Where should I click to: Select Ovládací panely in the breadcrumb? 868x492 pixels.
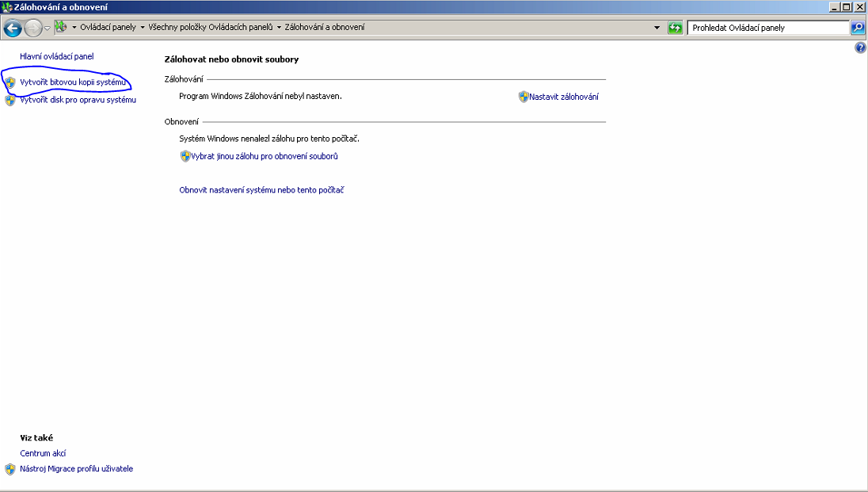(108, 27)
